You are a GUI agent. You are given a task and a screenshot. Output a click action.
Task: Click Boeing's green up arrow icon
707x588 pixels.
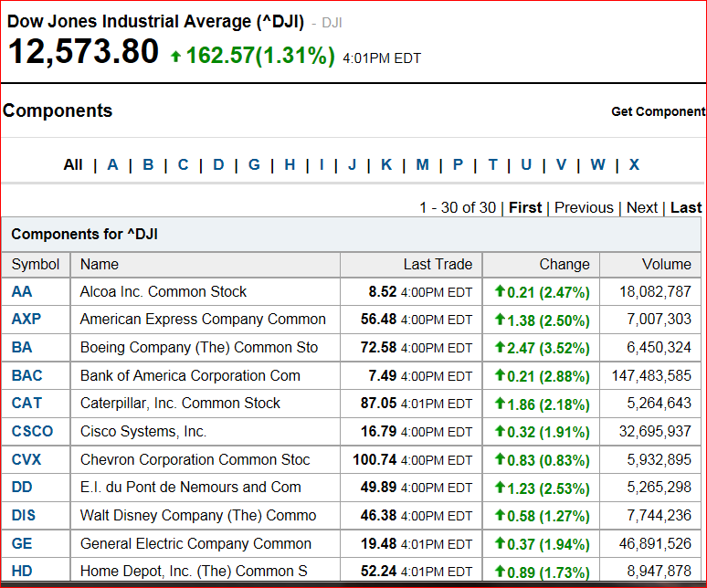[500, 346]
